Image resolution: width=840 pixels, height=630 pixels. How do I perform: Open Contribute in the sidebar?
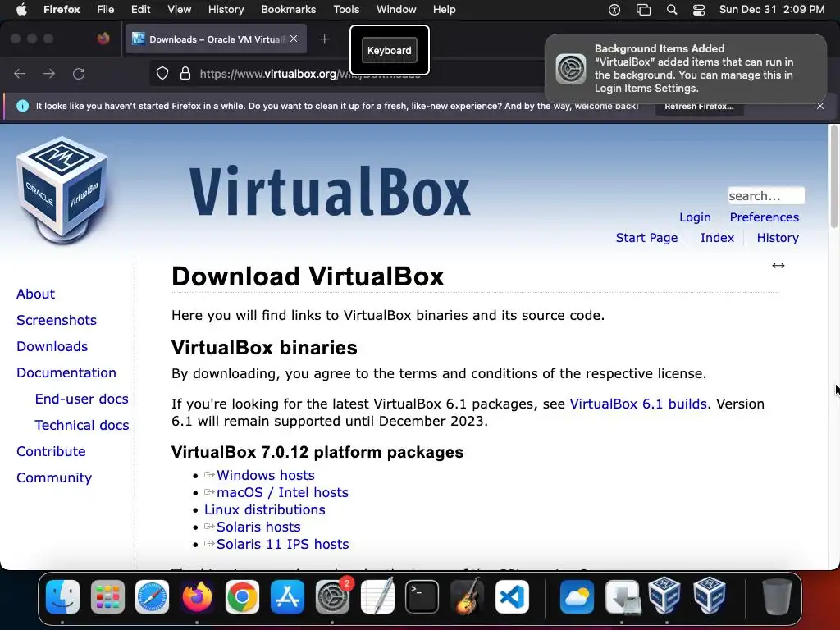coord(51,451)
